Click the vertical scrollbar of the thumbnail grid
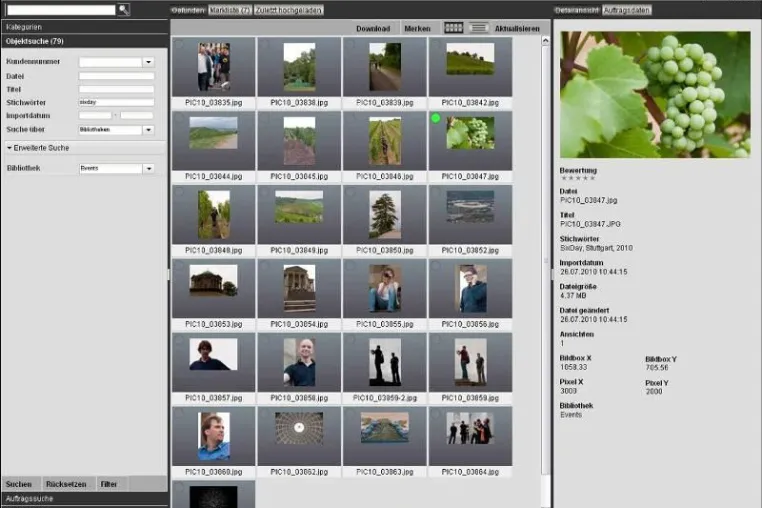The width and height of the screenshot is (762, 508). (x=546, y=258)
